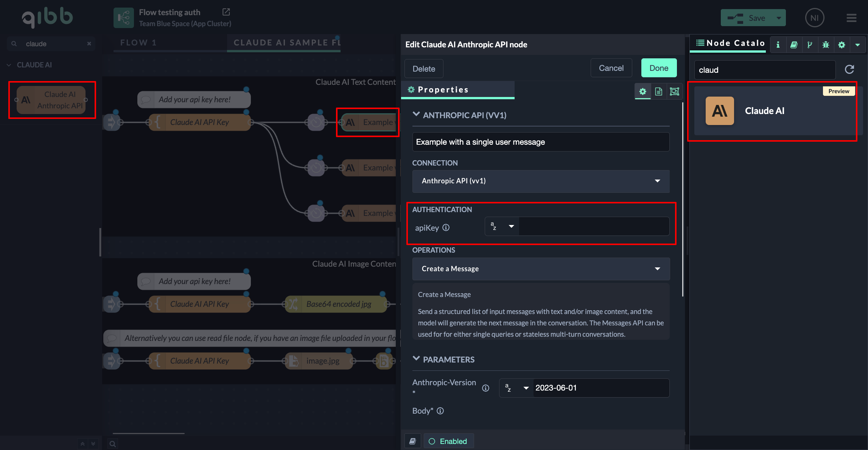Open the flow in new window icon
The image size is (868, 450).
tap(226, 12)
